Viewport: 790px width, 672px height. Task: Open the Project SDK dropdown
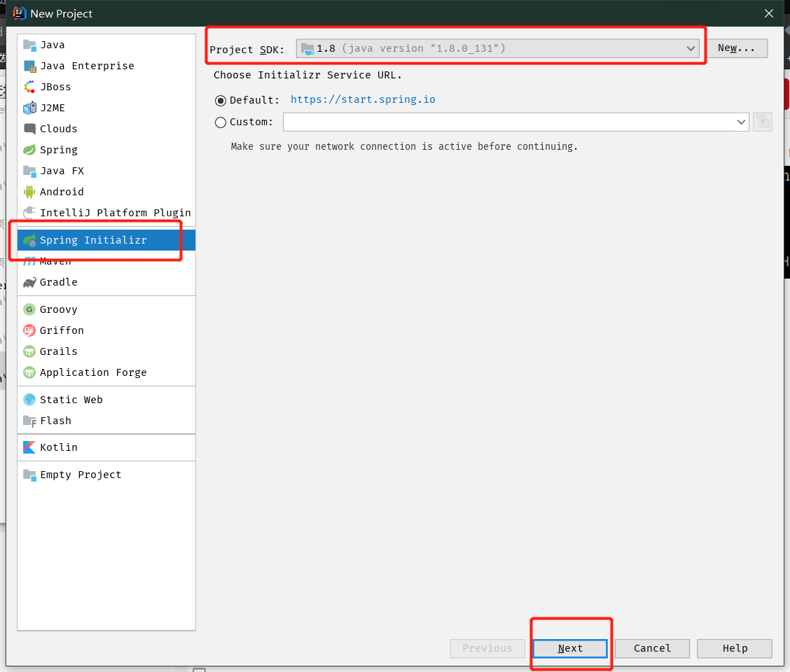coord(497,48)
